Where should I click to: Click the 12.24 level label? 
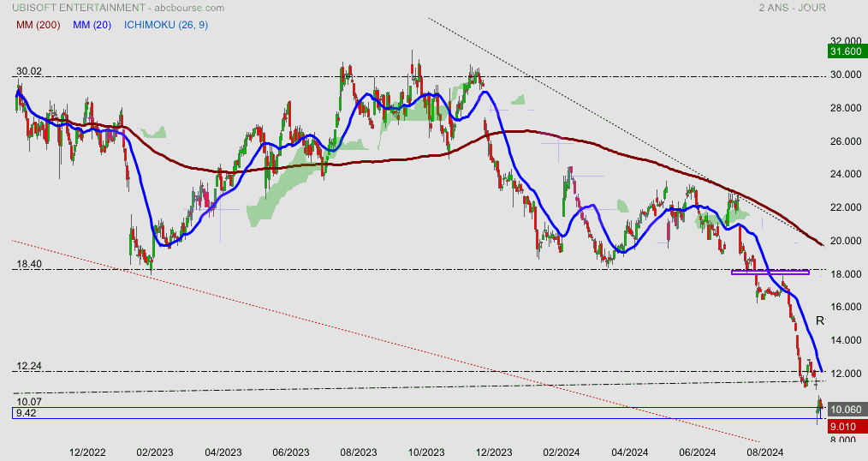[29, 366]
